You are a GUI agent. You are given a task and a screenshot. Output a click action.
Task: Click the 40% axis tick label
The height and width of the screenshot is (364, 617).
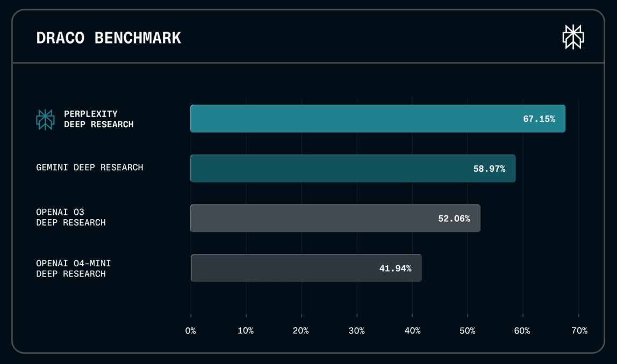[412, 331]
